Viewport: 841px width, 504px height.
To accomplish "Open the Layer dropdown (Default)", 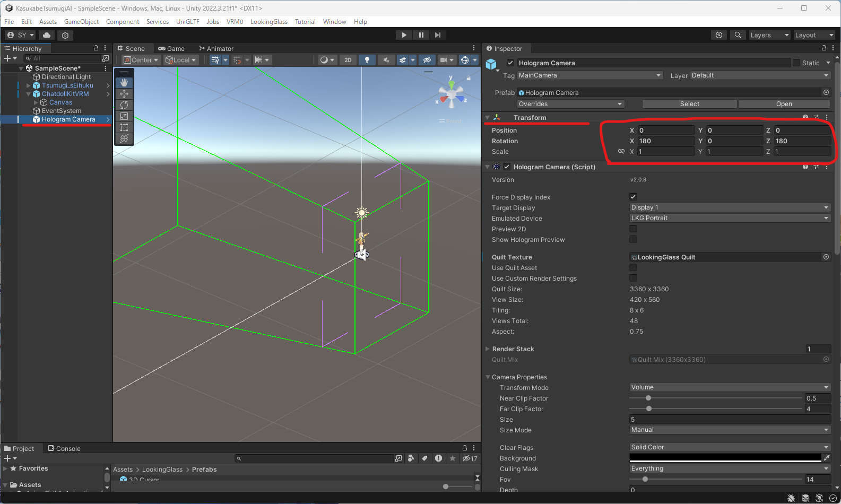I will pyautogui.click(x=760, y=75).
